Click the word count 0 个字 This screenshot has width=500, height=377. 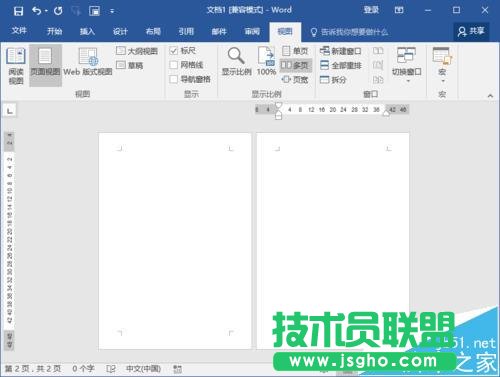coord(83,369)
